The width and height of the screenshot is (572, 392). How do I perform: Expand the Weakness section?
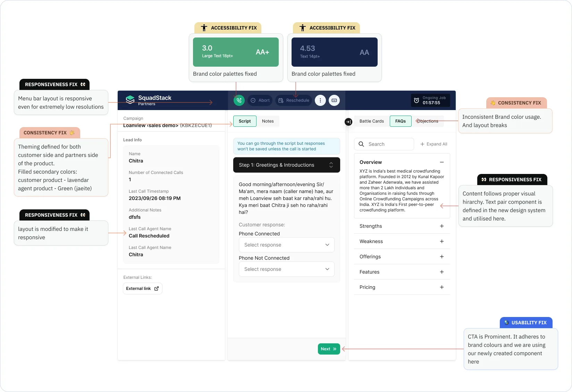[x=442, y=241]
